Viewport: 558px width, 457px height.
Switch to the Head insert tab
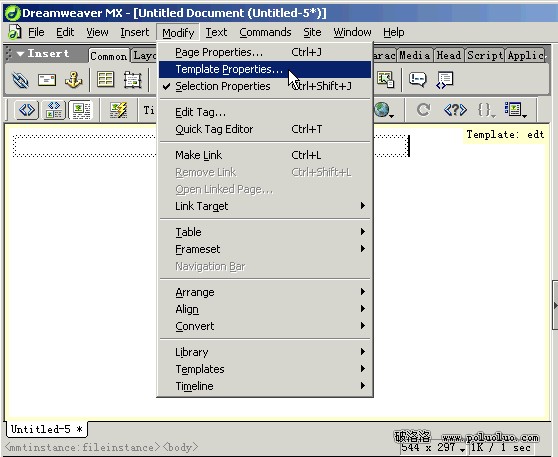click(x=449, y=55)
